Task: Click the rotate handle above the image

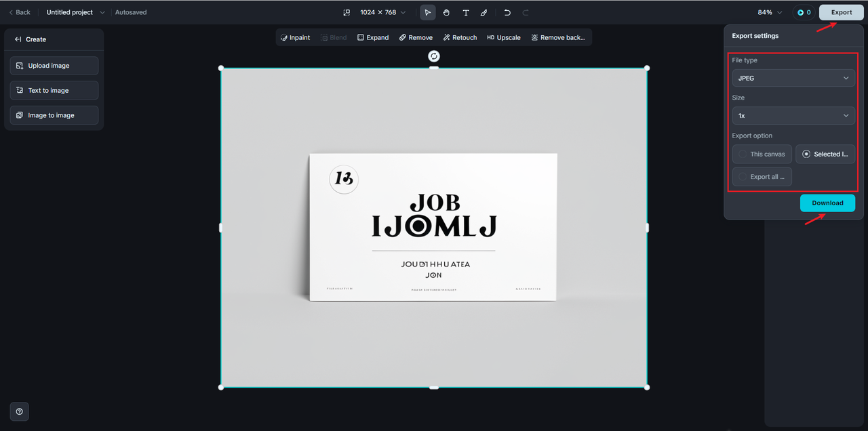Action: [434, 56]
